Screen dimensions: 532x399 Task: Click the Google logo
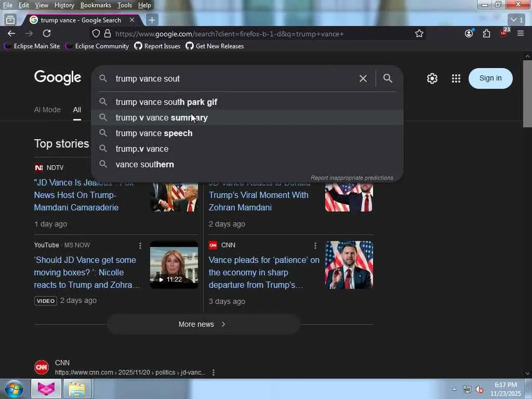click(x=58, y=78)
